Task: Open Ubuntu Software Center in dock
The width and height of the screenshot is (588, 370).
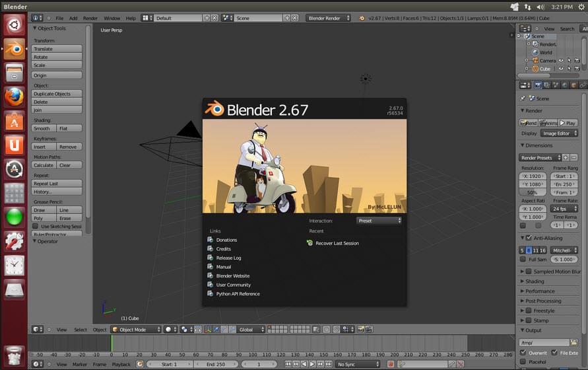Action: tap(15, 122)
